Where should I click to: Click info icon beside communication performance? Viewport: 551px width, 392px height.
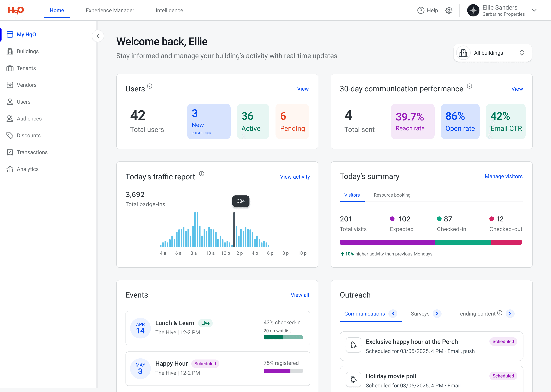tap(469, 86)
